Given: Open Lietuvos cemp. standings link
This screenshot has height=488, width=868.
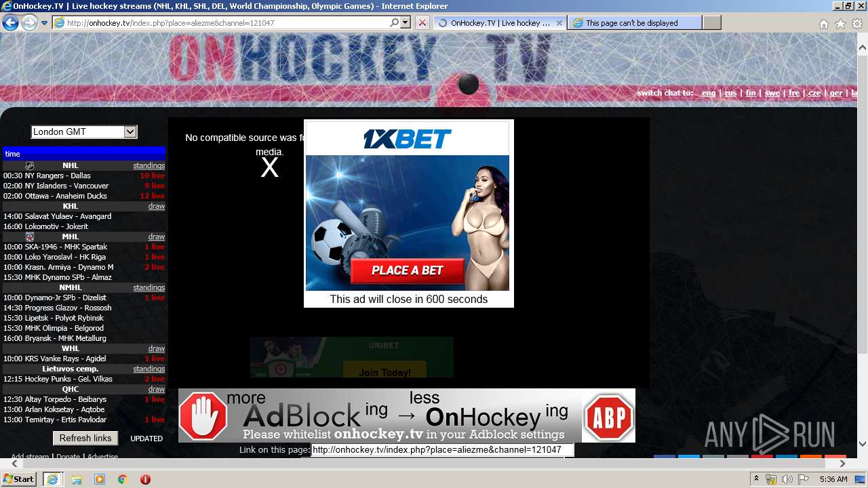Looking at the screenshot, I should pos(149,369).
